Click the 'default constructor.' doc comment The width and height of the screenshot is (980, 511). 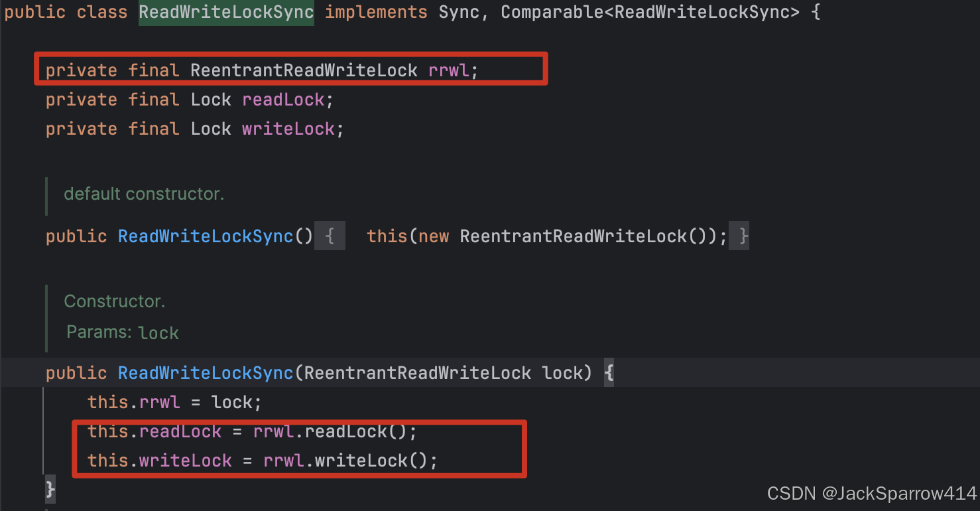(x=144, y=194)
